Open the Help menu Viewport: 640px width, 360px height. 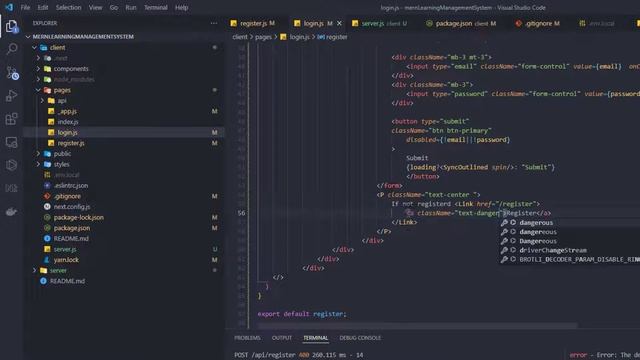(x=182, y=7)
